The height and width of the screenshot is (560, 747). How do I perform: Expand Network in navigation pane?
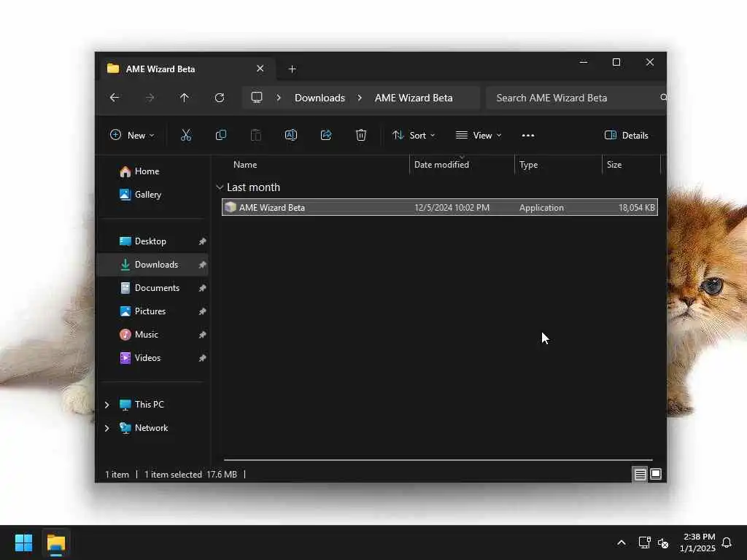coord(107,427)
